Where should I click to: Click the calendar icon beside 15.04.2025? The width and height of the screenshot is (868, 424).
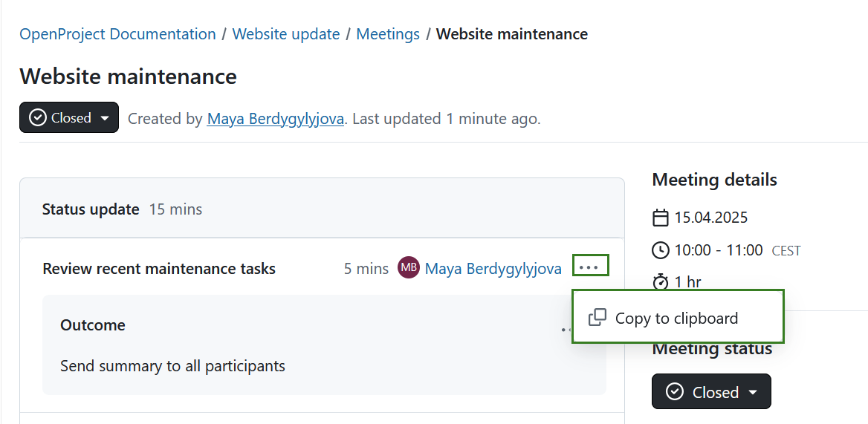point(660,218)
